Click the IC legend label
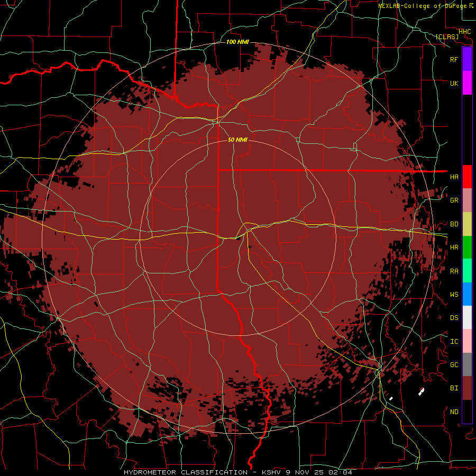The width and height of the screenshot is (476, 476). pyautogui.click(x=454, y=342)
